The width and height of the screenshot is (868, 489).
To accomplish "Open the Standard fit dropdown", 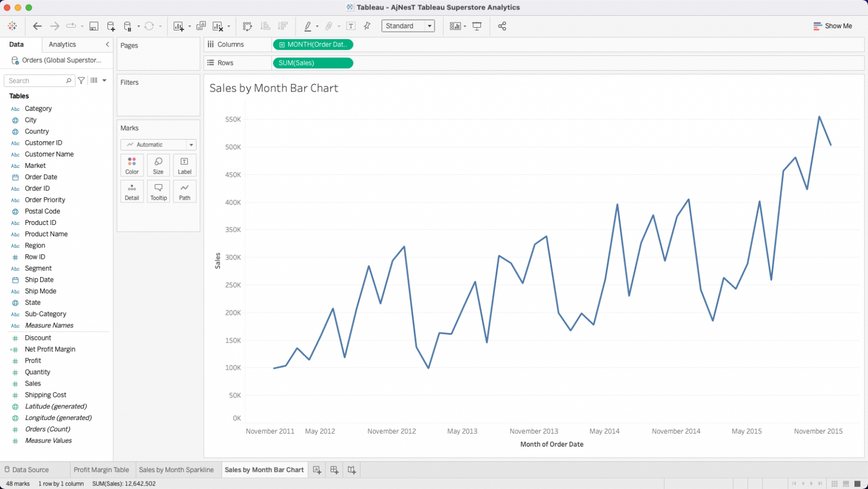I will [x=407, y=26].
